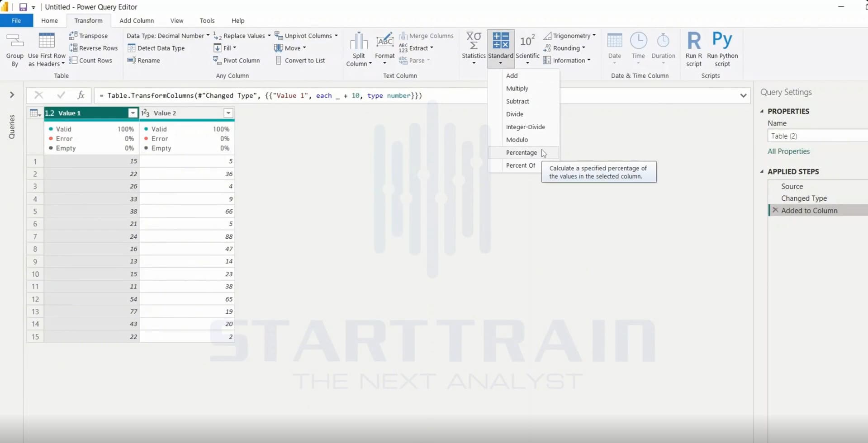The height and width of the screenshot is (443, 868).
Task: Collapse the APPLIED STEPS section
Action: pos(762,171)
